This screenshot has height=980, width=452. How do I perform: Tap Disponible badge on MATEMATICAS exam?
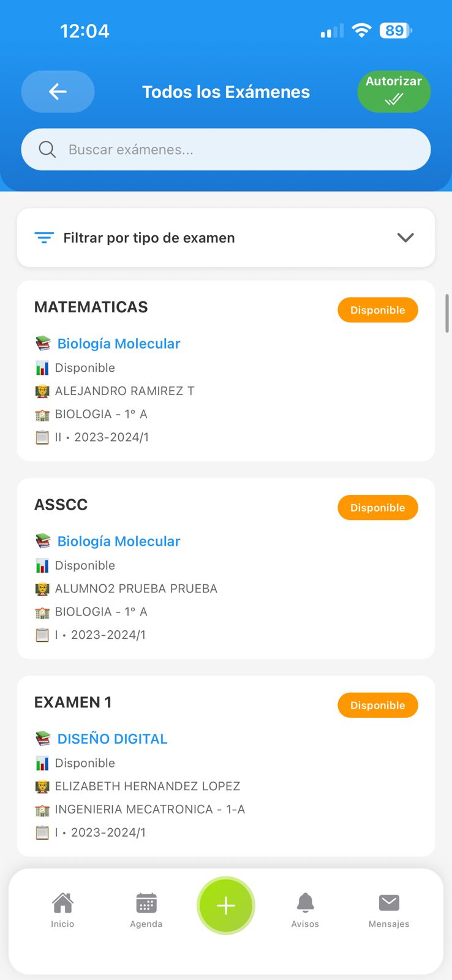click(x=377, y=310)
